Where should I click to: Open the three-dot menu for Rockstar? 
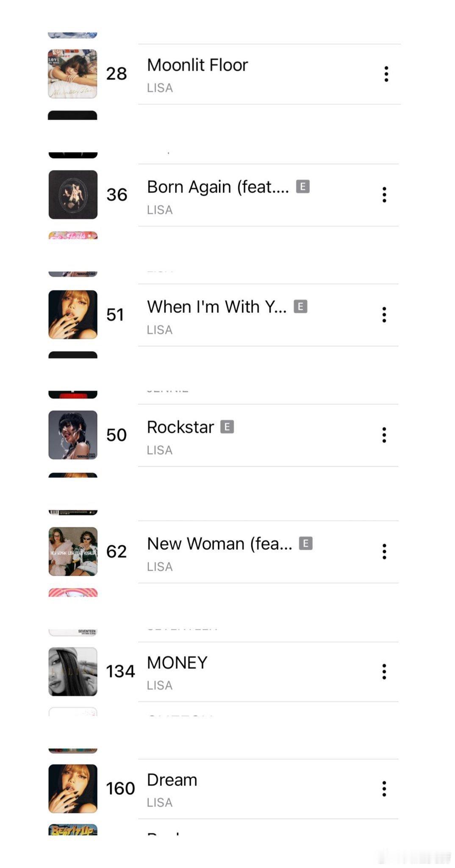click(384, 435)
